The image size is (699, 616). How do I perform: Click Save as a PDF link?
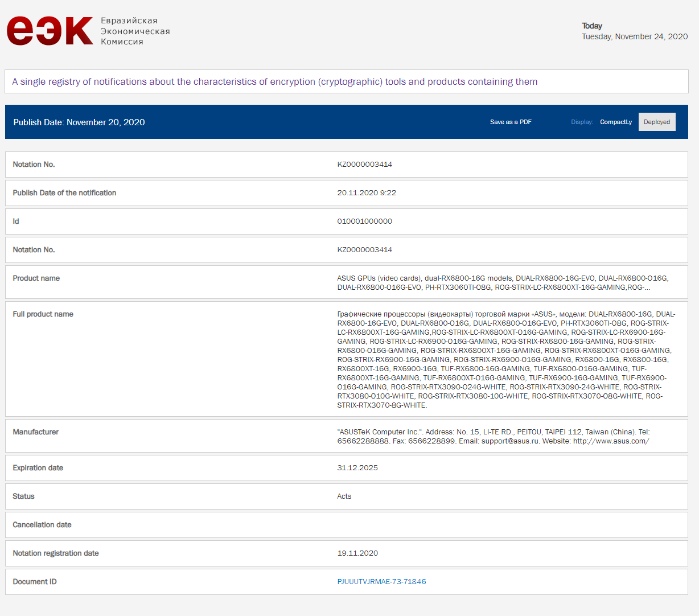[x=511, y=122]
